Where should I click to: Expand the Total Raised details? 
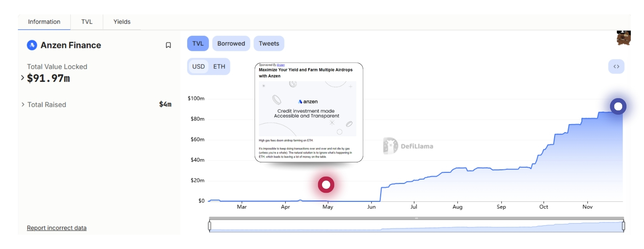[23, 105]
